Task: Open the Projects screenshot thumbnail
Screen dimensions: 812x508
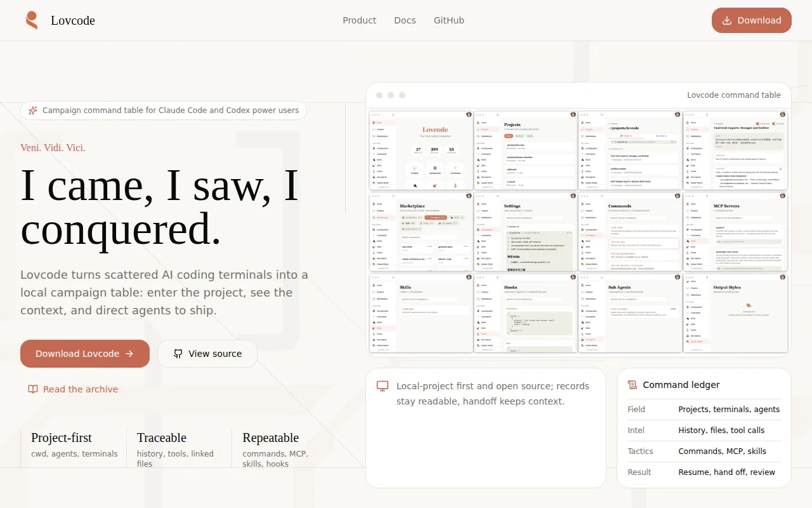Action: click(526, 150)
